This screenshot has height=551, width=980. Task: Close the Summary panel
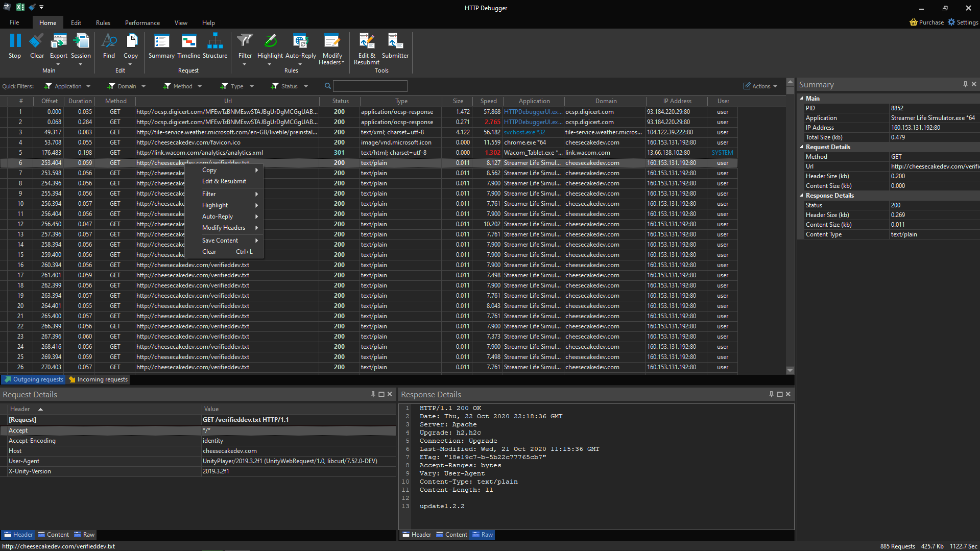974,84
